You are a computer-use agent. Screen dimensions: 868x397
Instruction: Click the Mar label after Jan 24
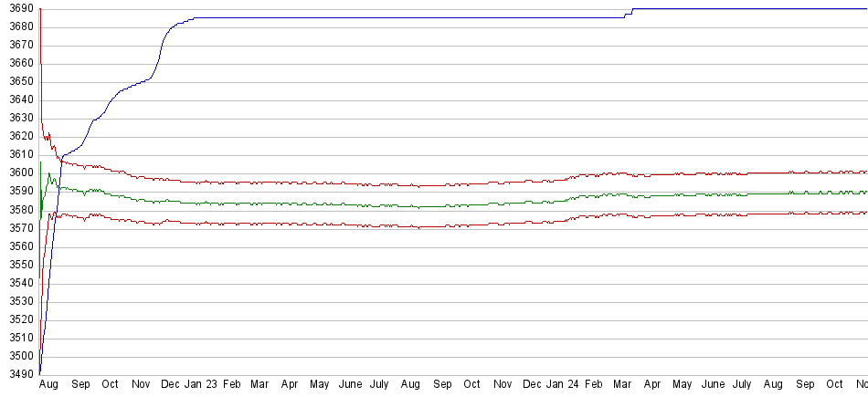(622, 386)
